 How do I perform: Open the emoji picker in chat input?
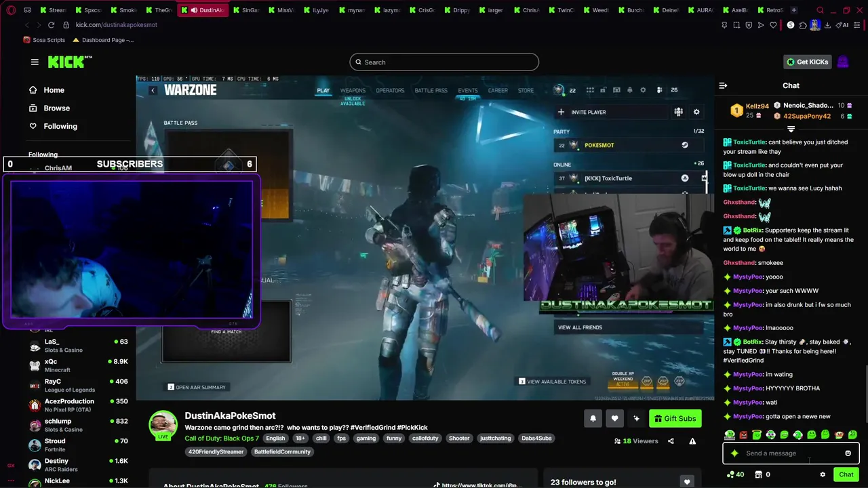(848, 453)
